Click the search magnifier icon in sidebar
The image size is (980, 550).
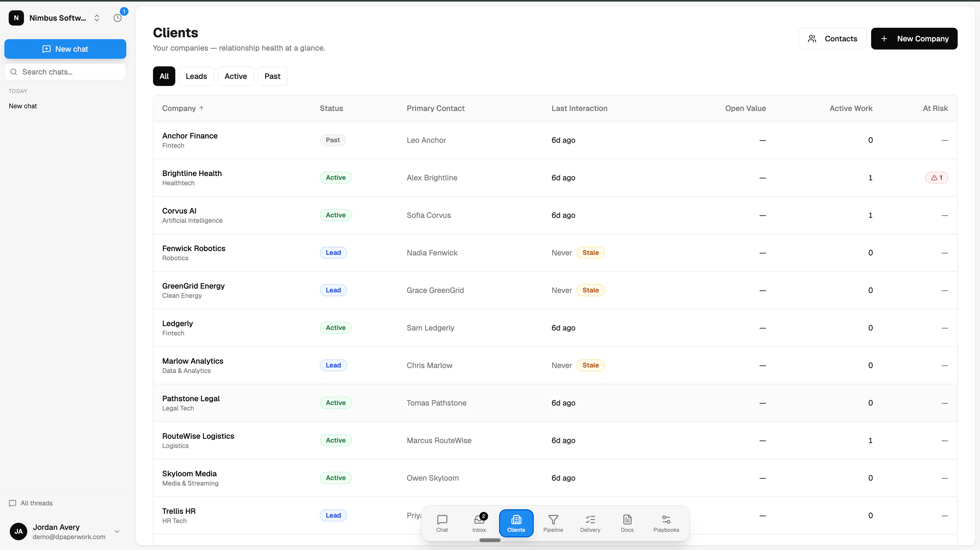point(14,72)
